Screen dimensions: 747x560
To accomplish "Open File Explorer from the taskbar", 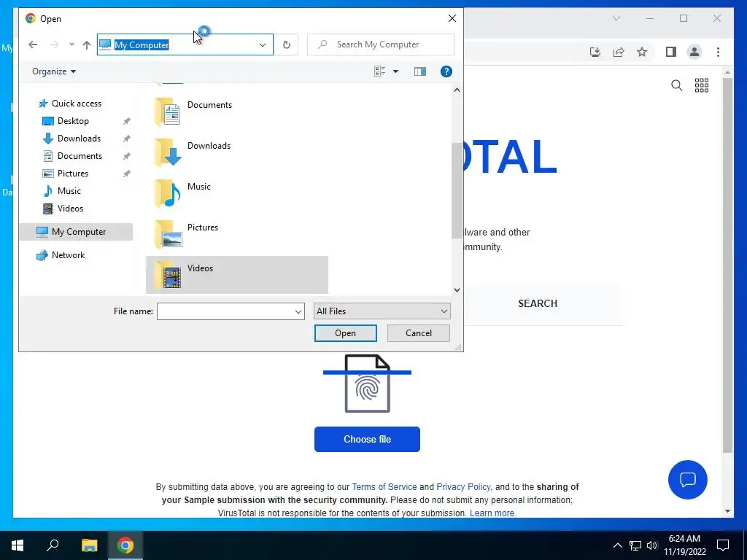I will pos(89,545).
